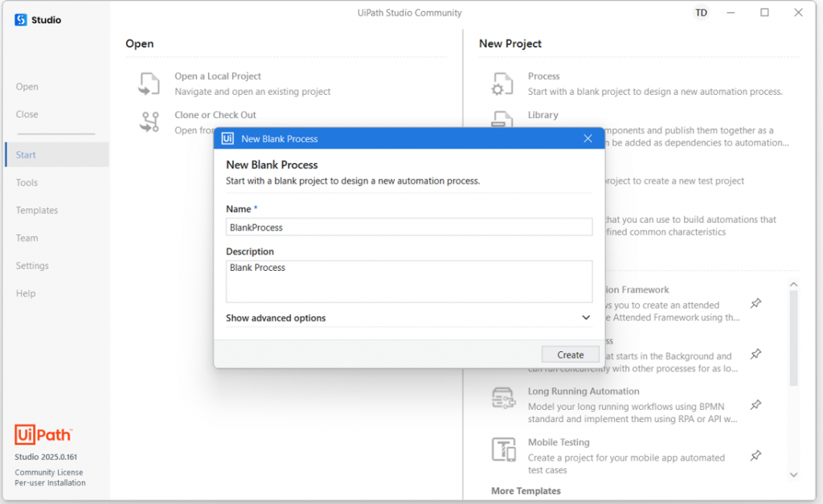Viewport: 823px width, 504px height.
Task: Click the Long Running Automation title
Action: click(x=583, y=391)
